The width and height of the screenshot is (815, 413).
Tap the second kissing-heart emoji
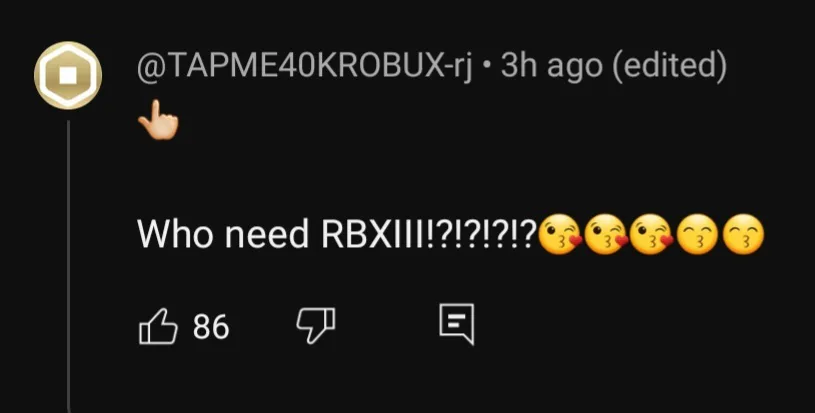click(605, 234)
